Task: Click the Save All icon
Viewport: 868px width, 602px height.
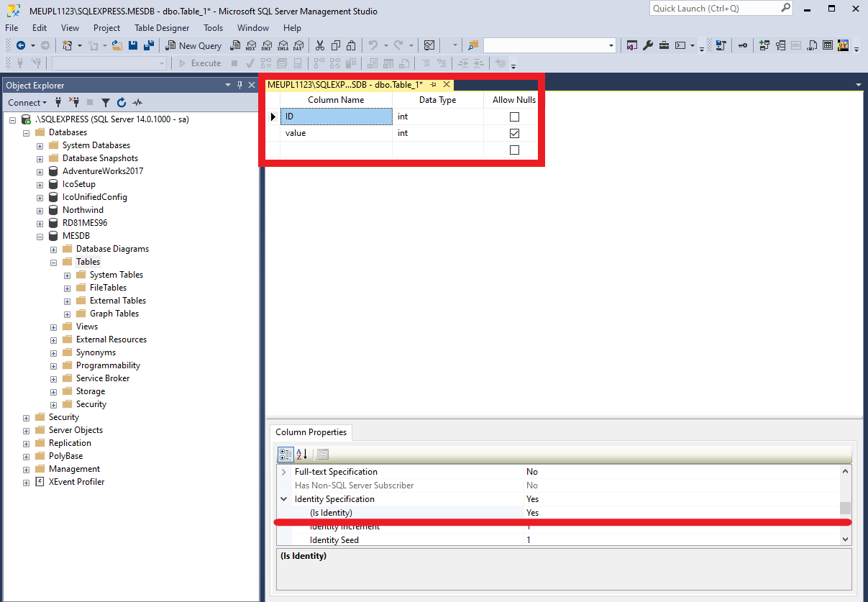Action: click(x=149, y=45)
